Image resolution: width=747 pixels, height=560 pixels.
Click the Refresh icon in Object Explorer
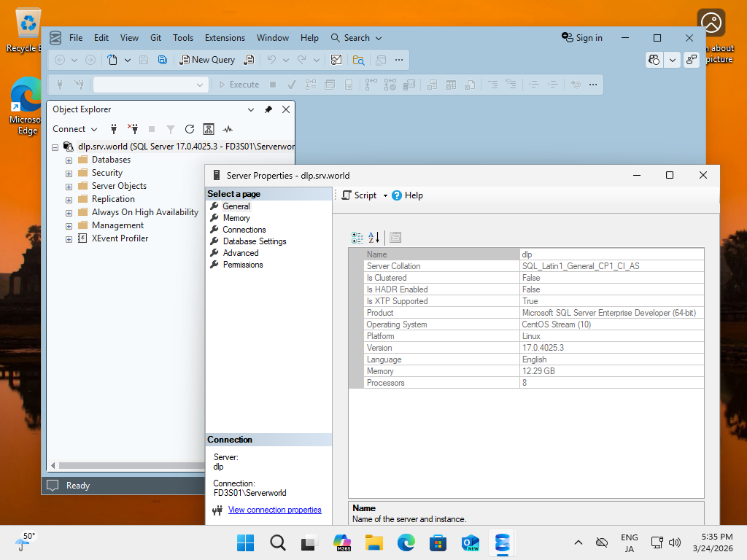pyautogui.click(x=190, y=129)
